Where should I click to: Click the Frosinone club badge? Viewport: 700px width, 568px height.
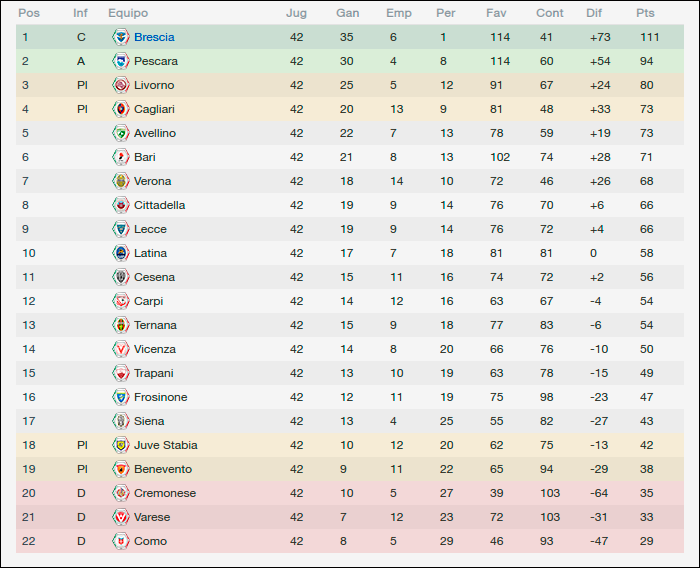pos(121,397)
